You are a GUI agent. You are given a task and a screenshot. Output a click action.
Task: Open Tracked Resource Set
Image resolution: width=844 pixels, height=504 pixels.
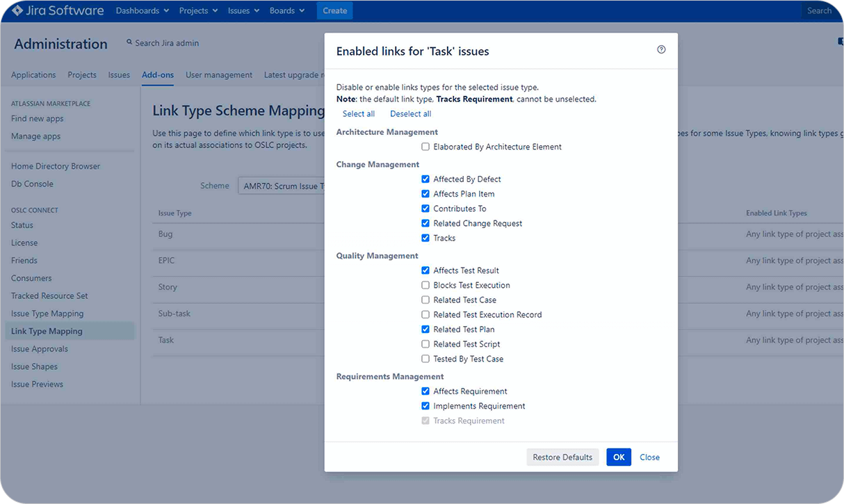pyautogui.click(x=49, y=296)
